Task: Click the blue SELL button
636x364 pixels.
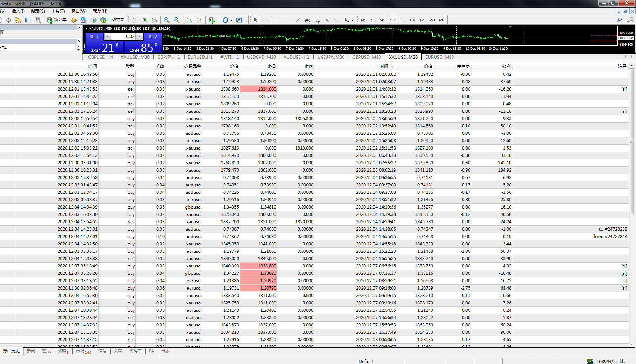Action: click(94, 37)
